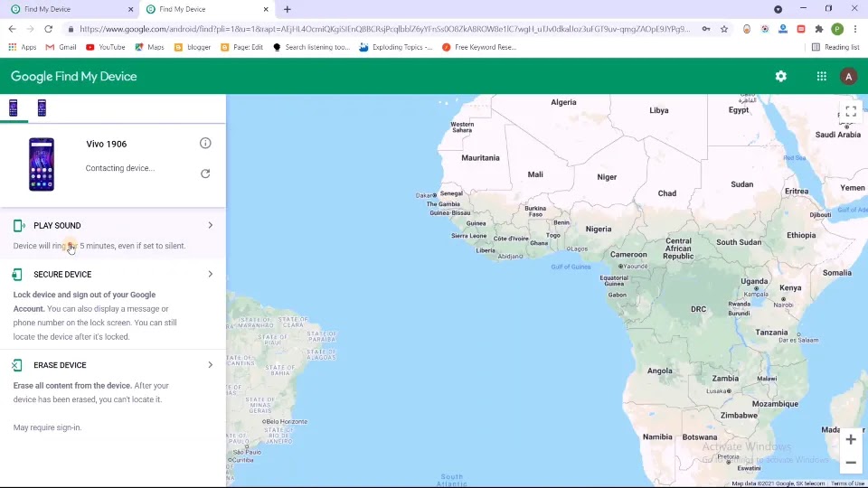Open the YouTube bookmark

105,47
